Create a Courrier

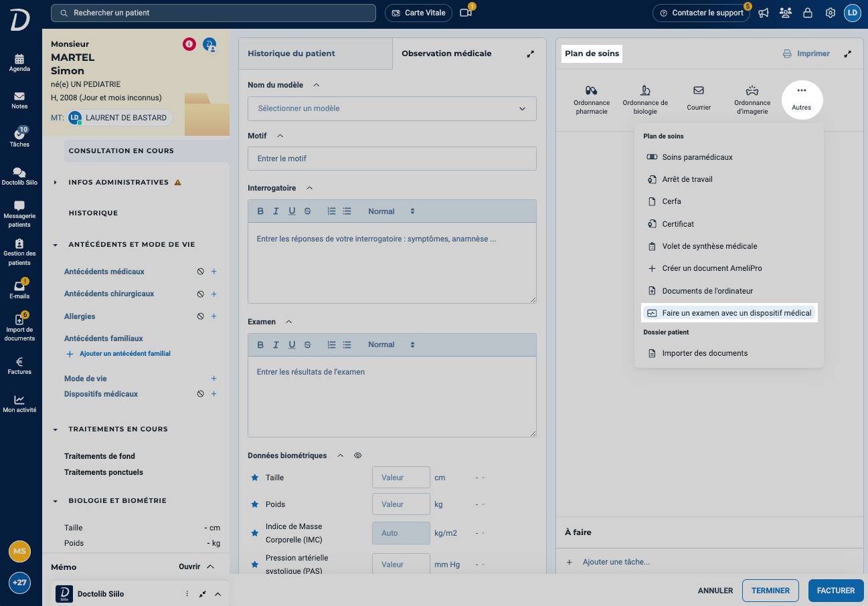pos(699,99)
